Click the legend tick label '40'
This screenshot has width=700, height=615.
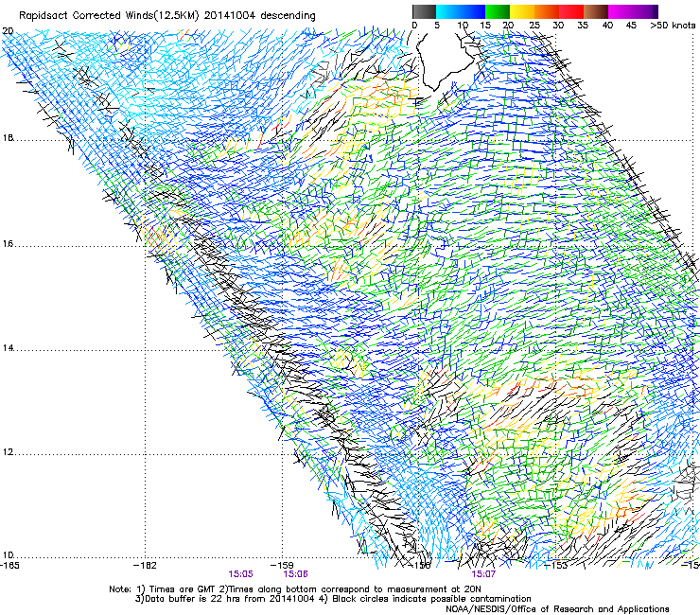pos(607,26)
